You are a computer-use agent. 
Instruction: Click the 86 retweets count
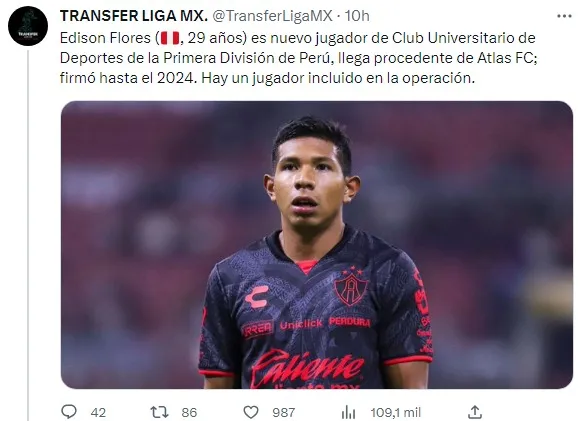(189, 412)
